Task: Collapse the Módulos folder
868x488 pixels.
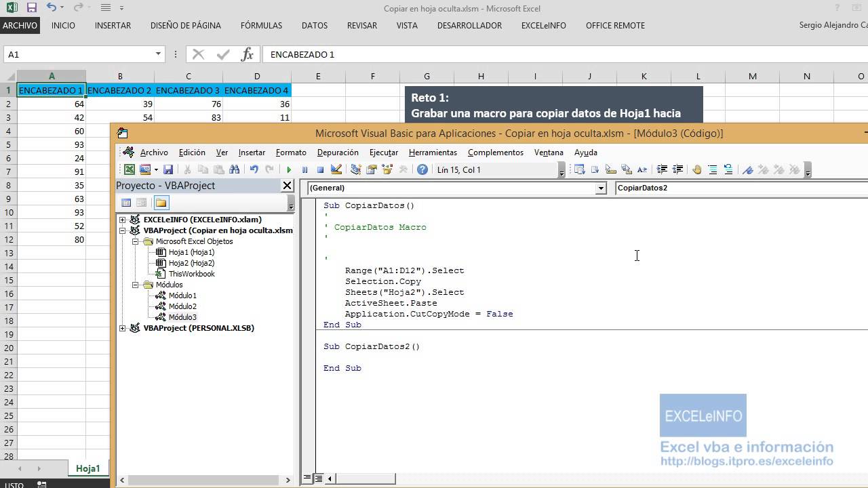Action: click(136, 285)
